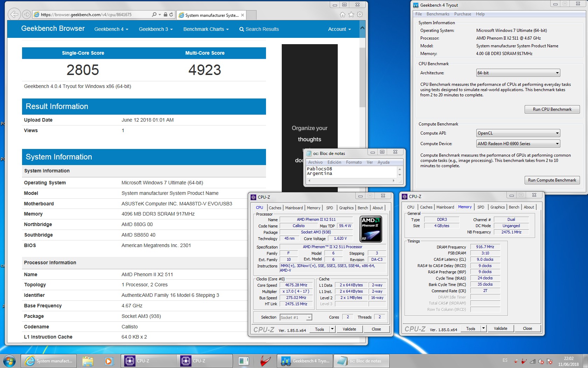588x368 pixels.
Task: Open Purchase menu in Geekbench 4 Tryout
Action: point(463,14)
